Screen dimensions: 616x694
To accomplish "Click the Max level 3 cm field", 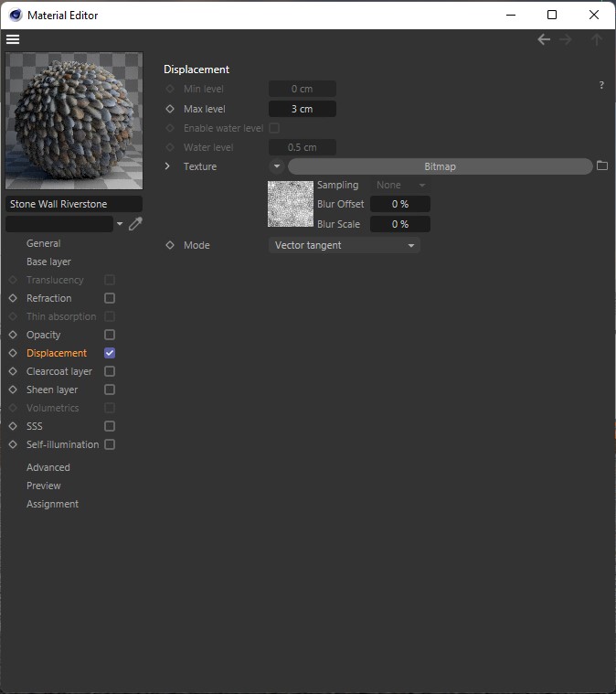I will click(x=303, y=109).
